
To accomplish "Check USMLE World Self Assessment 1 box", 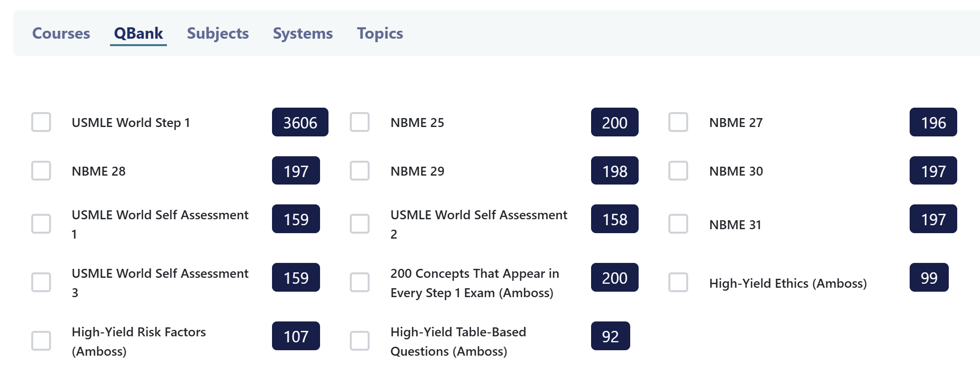I will coord(41,224).
